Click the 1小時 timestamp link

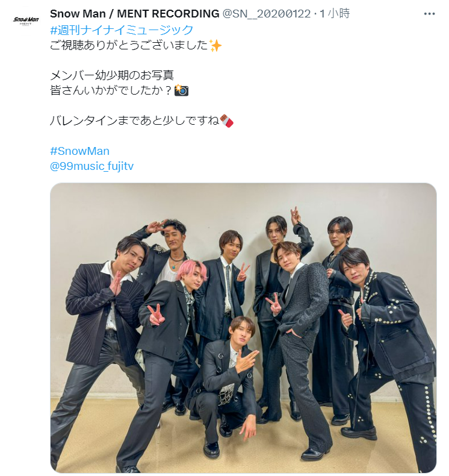[x=335, y=14]
